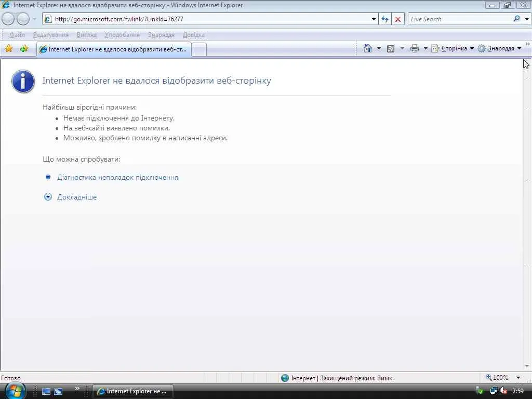Click the Forward navigation button
532x399 pixels.
point(23,19)
